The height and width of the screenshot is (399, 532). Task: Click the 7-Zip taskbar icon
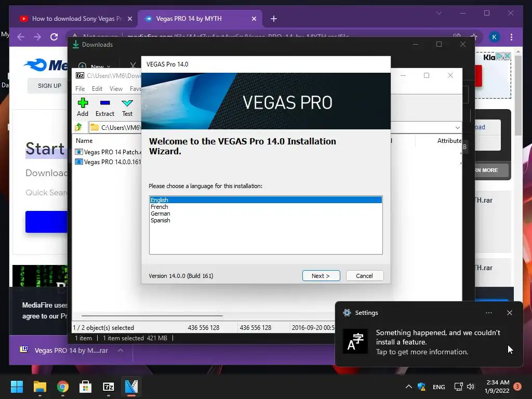[x=108, y=387]
